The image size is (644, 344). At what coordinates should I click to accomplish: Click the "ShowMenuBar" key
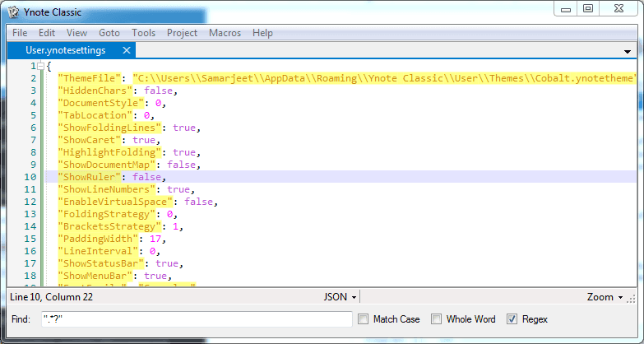tap(95, 276)
